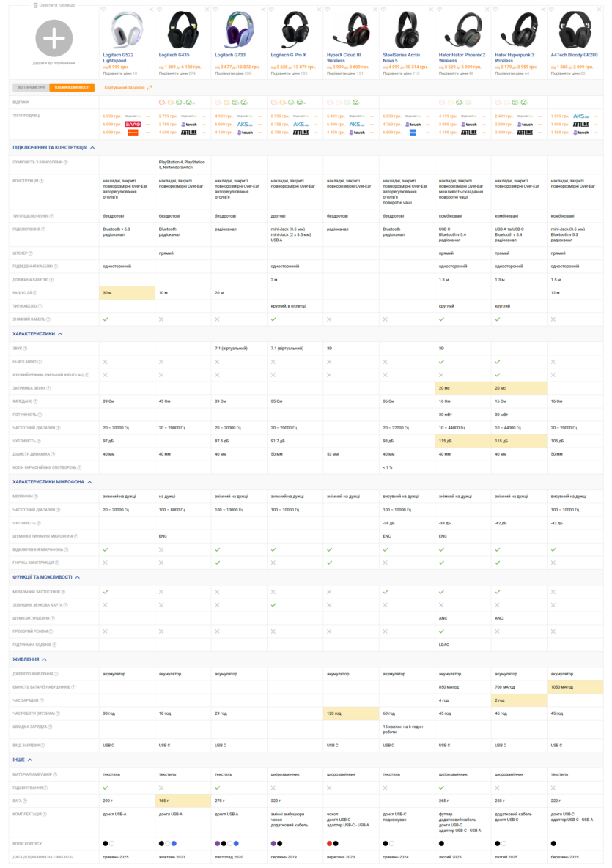The height and width of the screenshot is (868, 612).
Task: Open help icon for Матеріал амбушюр
Action: (55, 774)
